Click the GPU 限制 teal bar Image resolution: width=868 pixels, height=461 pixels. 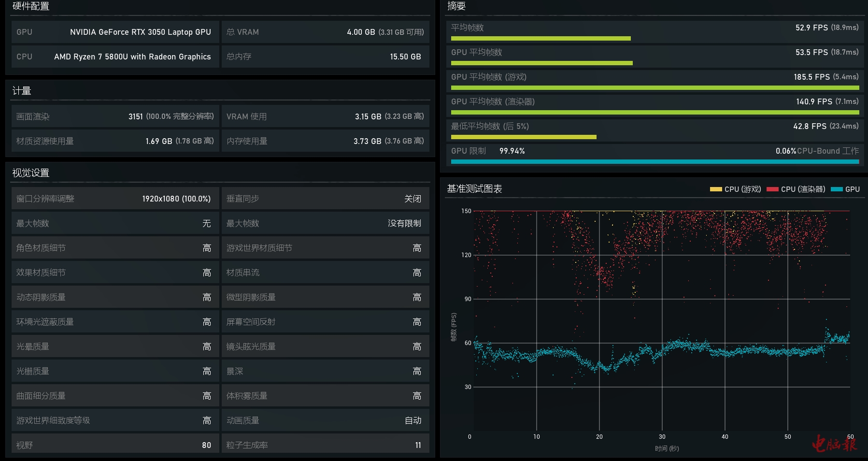655,162
